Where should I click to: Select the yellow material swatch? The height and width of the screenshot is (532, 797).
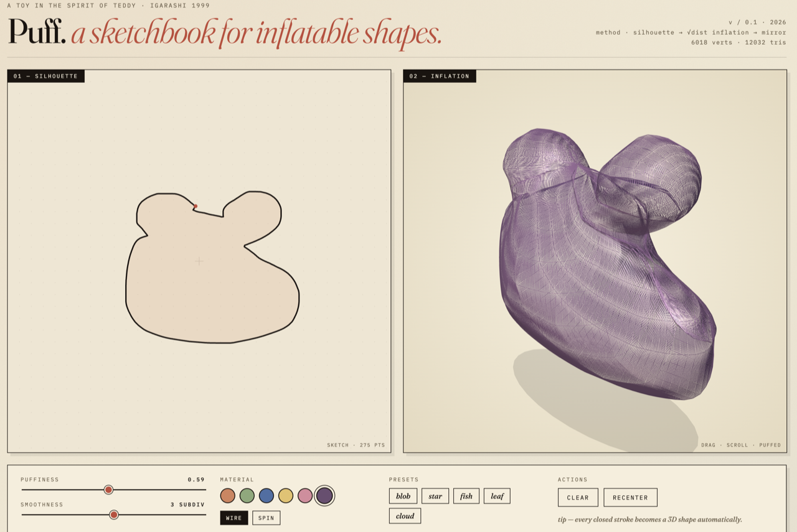tap(286, 496)
